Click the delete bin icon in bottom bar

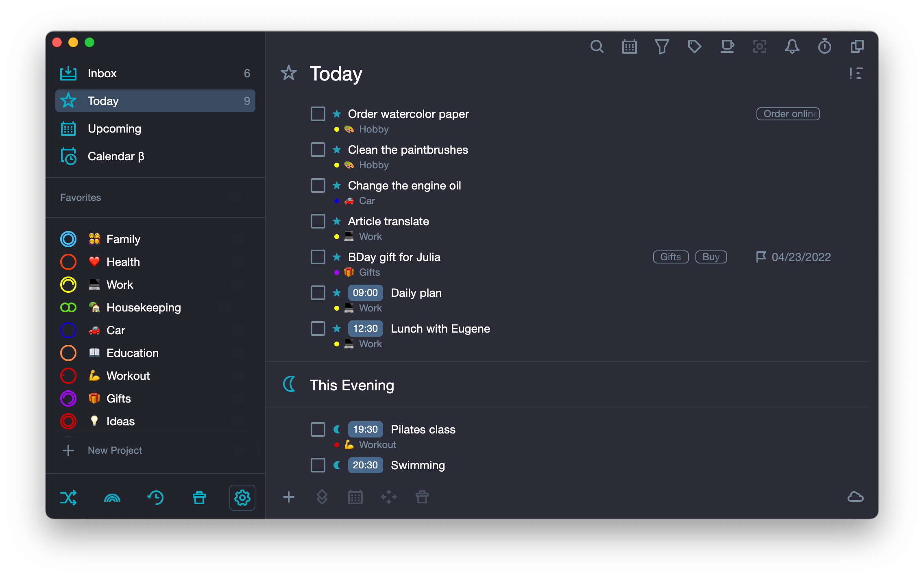422,497
